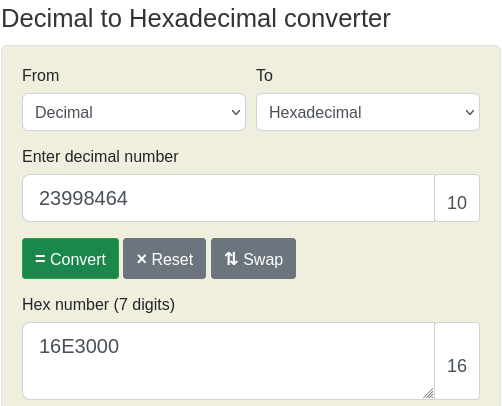Click the "Hex number (7 digits)" label
Viewport: 502px width, 406px height.
(x=98, y=304)
